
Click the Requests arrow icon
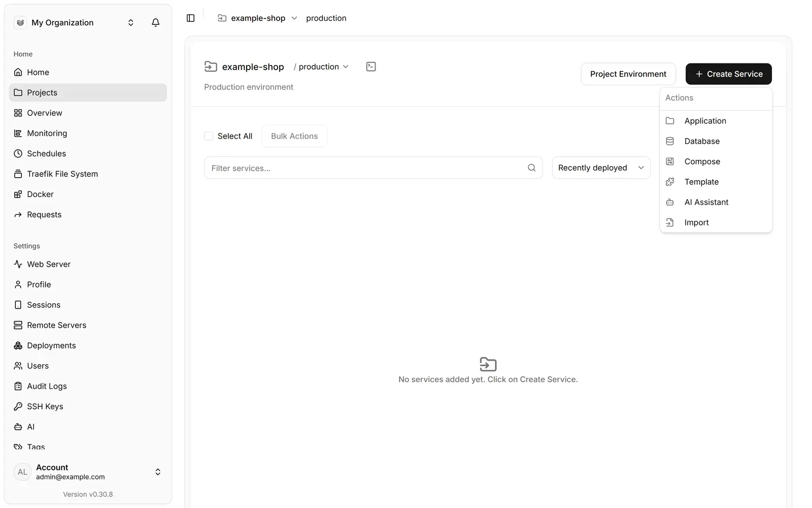[x=18, y=214]
